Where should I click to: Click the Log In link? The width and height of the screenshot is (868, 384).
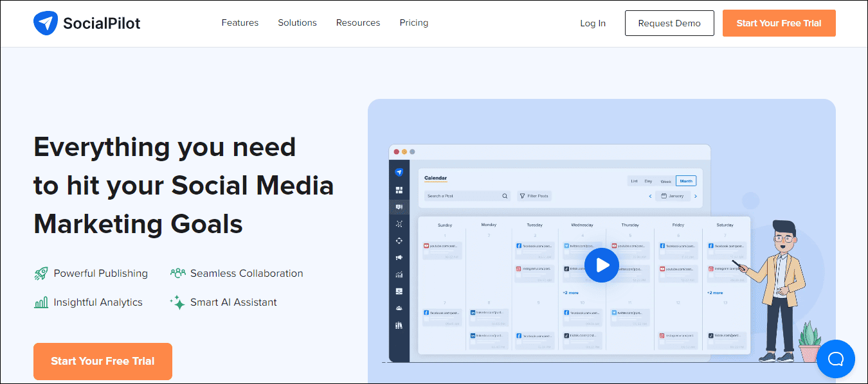[593, 23]
